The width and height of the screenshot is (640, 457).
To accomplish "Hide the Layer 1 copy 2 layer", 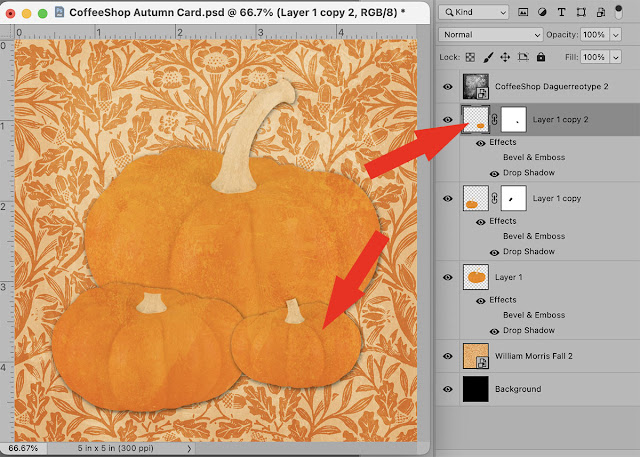I will 448,120.
